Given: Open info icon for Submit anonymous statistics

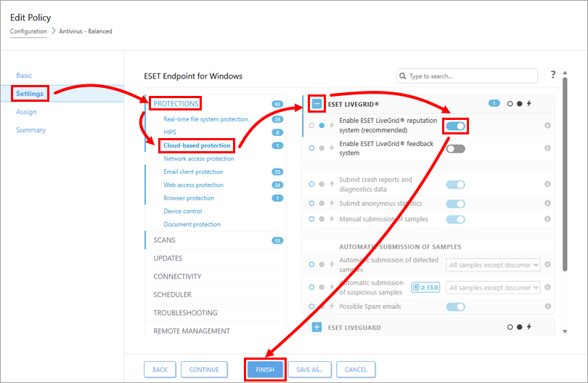Looking at the screenshot, I should [x=547, y=203].
